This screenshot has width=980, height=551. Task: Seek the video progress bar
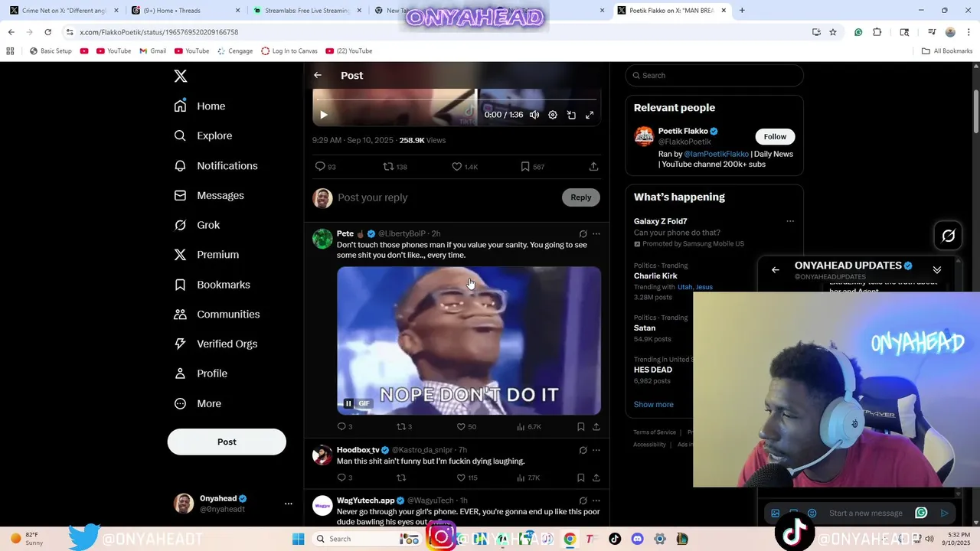(457, 99)
